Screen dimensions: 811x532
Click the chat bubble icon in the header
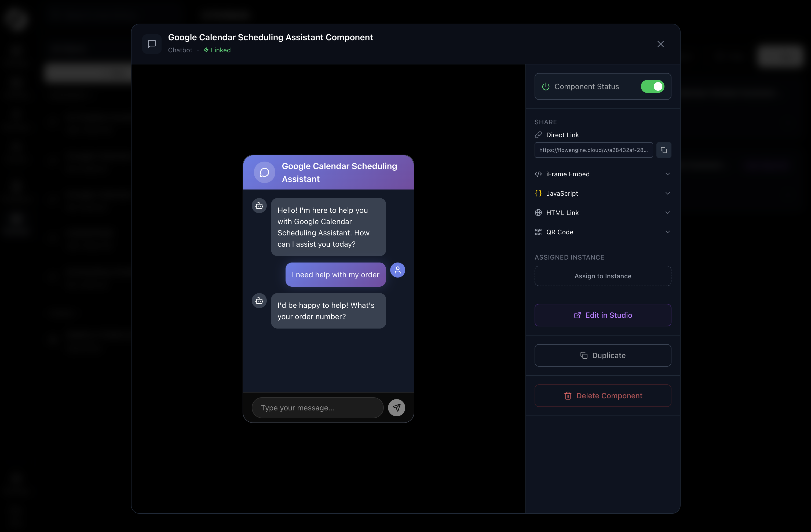click(x=152, y=44)
